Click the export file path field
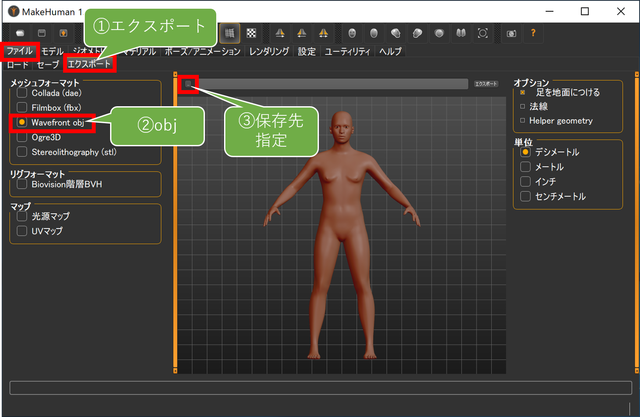This screenshot has width=640, height=417. (331, 84)
